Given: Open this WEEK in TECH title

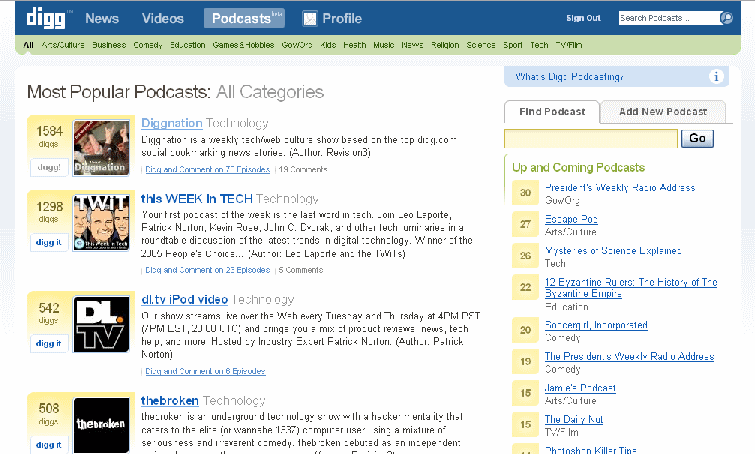Looking at the screenshot, I should tap(196, 199).
